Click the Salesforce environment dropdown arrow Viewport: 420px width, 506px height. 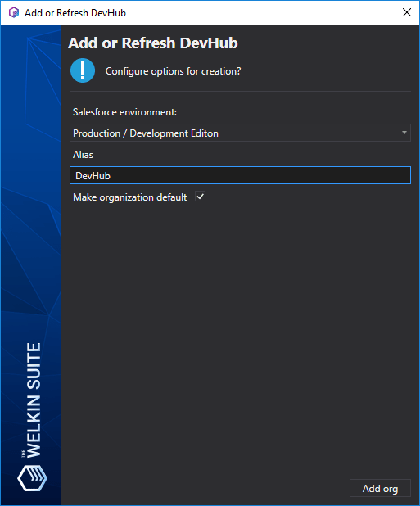click(404, 133)
